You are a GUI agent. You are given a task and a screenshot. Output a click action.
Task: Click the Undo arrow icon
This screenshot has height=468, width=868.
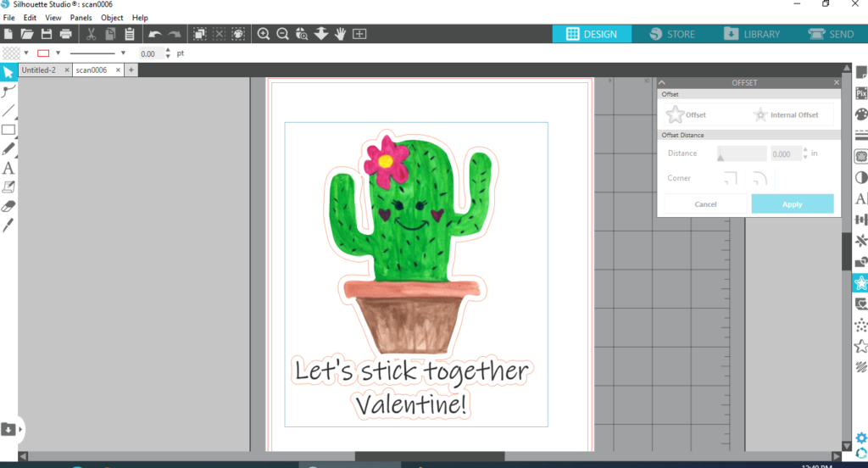(x=154, y=34)
